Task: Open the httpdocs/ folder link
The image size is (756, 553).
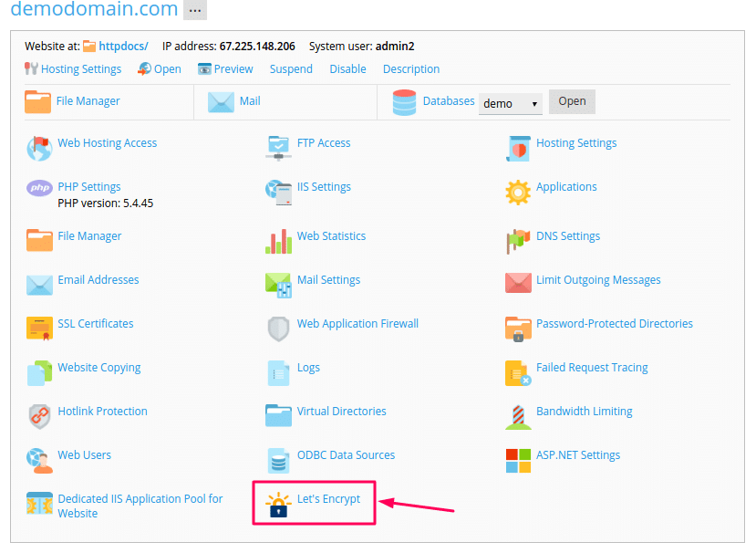Action: point(123,47)
